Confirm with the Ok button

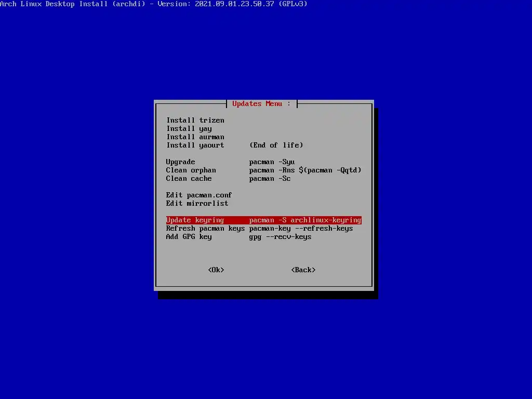pos(216,270)
